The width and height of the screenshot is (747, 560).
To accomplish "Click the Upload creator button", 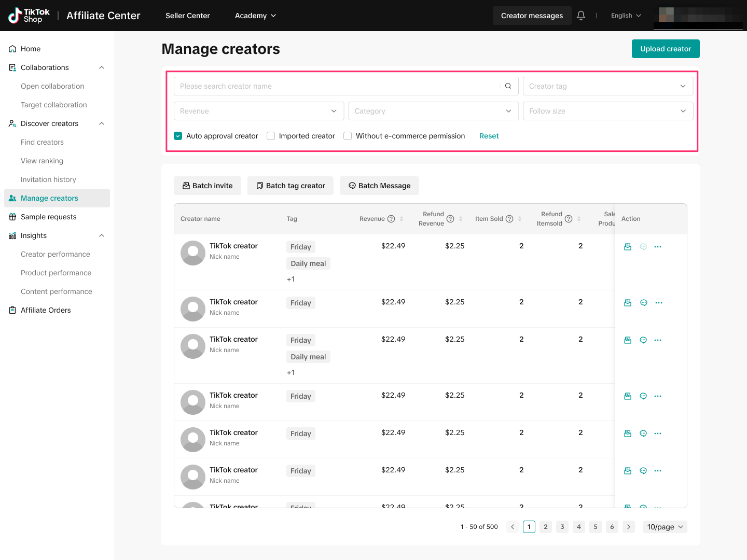I will click(665, 49).
